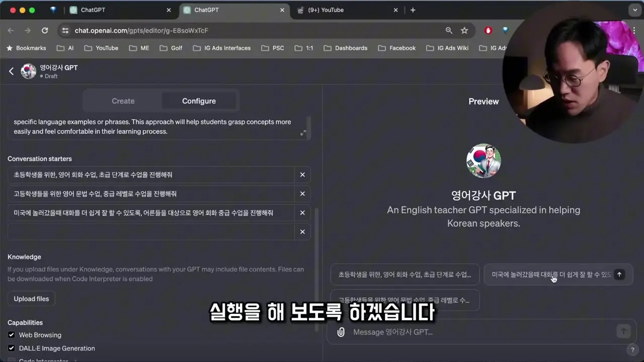Viewport: 644px width, 362px height.
Task: Attach a file with the paperclip icon
Action: coord(341,332)
